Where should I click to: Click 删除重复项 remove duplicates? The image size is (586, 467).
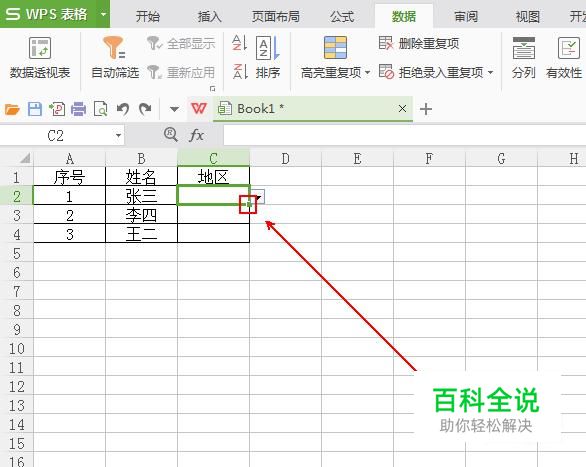coord(419,43)
